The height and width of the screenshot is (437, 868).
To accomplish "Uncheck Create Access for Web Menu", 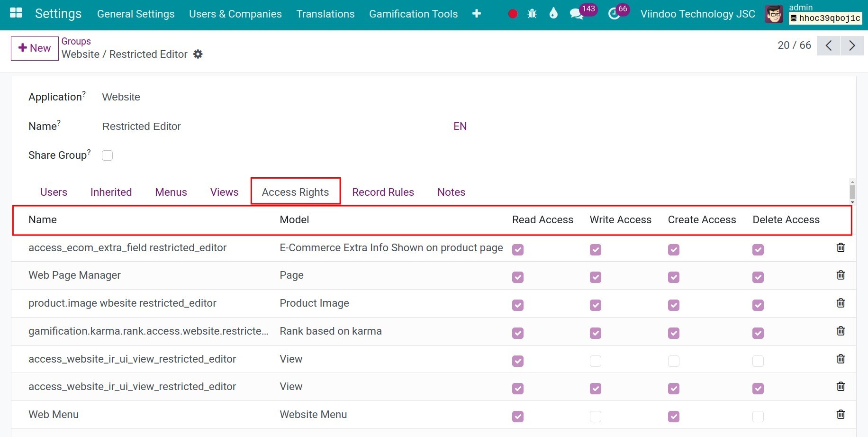I will point(674,417).
